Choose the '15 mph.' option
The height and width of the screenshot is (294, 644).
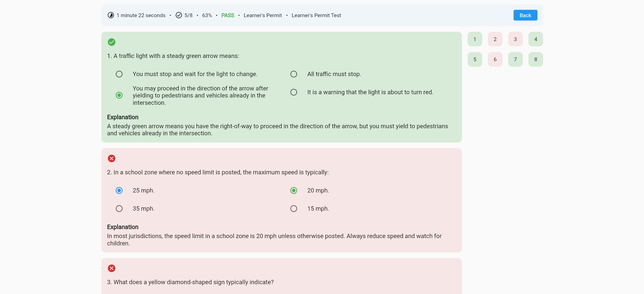click(x=294, y=209)
